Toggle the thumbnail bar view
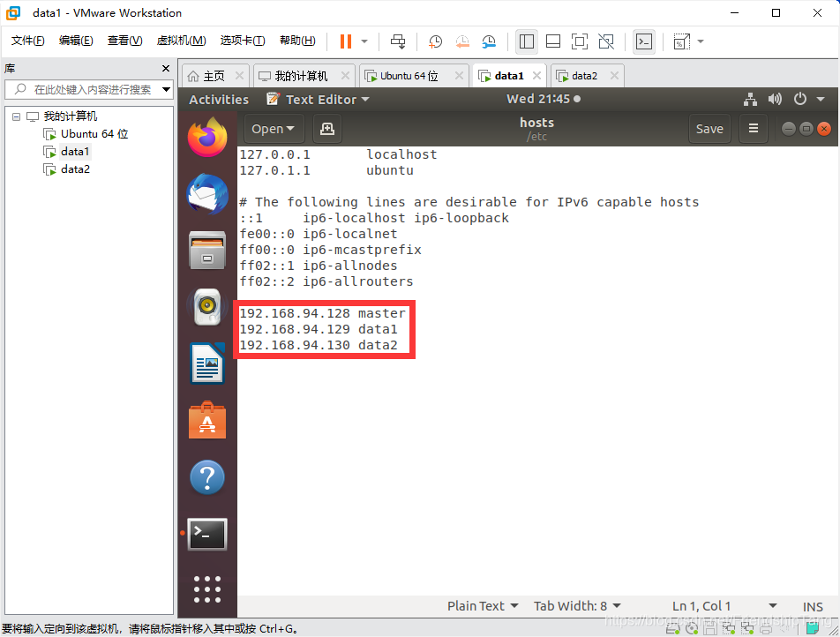 (x=553, y=41)
